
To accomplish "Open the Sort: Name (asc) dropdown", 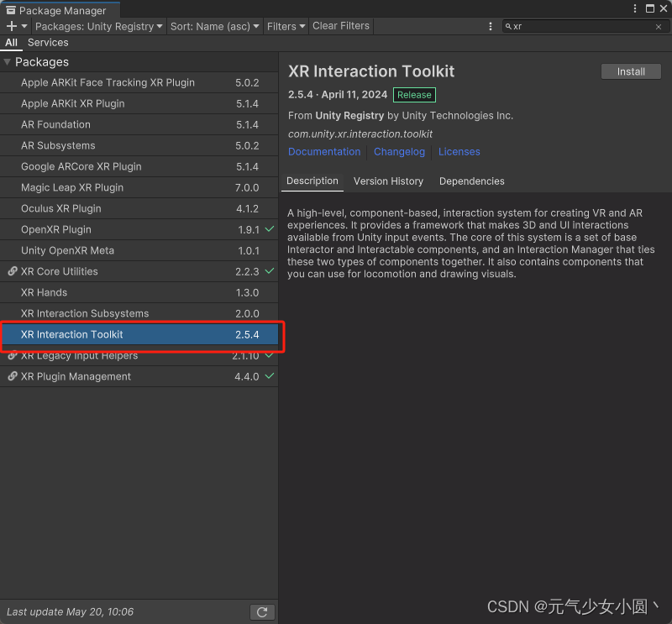I will point(215,26).
